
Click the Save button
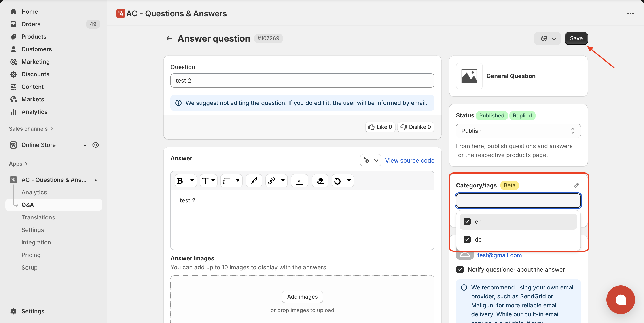click(x=576, y=38)
